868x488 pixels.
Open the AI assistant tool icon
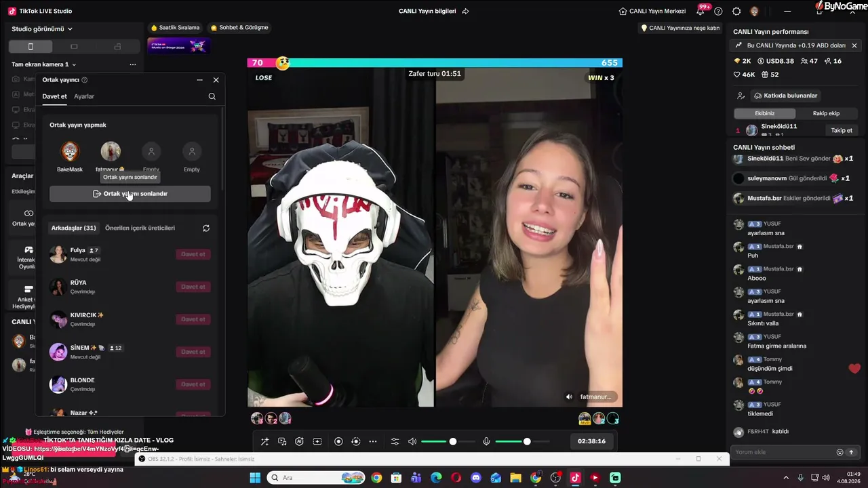coord(299,442)
